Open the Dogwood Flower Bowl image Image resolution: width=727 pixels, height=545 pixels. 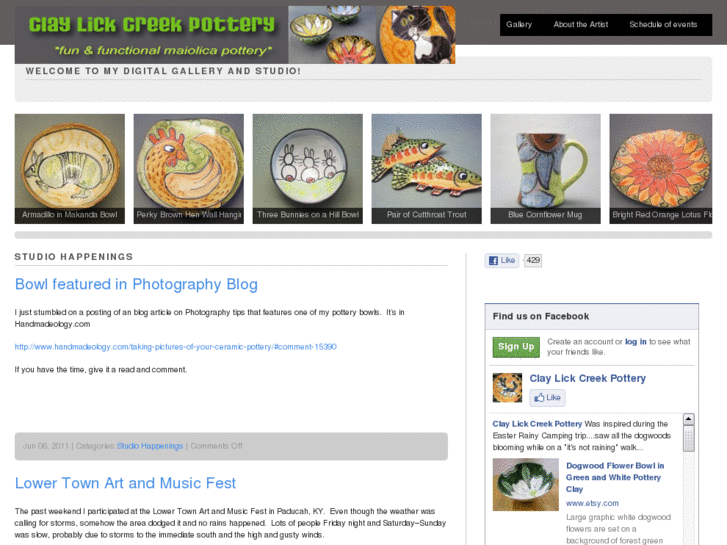[x=525, y=484]
